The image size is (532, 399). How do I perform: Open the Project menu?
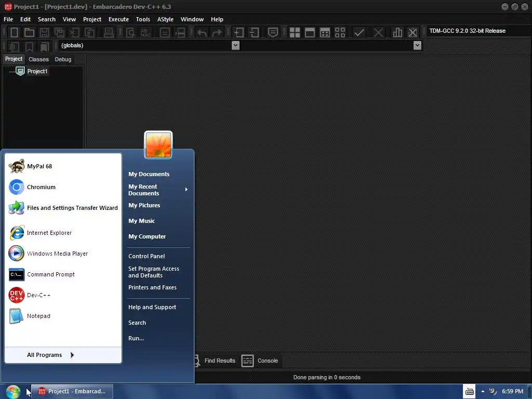(92, 19)
